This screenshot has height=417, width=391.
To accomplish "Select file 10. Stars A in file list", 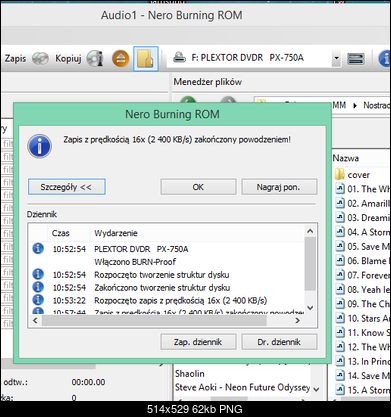I will pyautogui.click(x=363, y=318).
